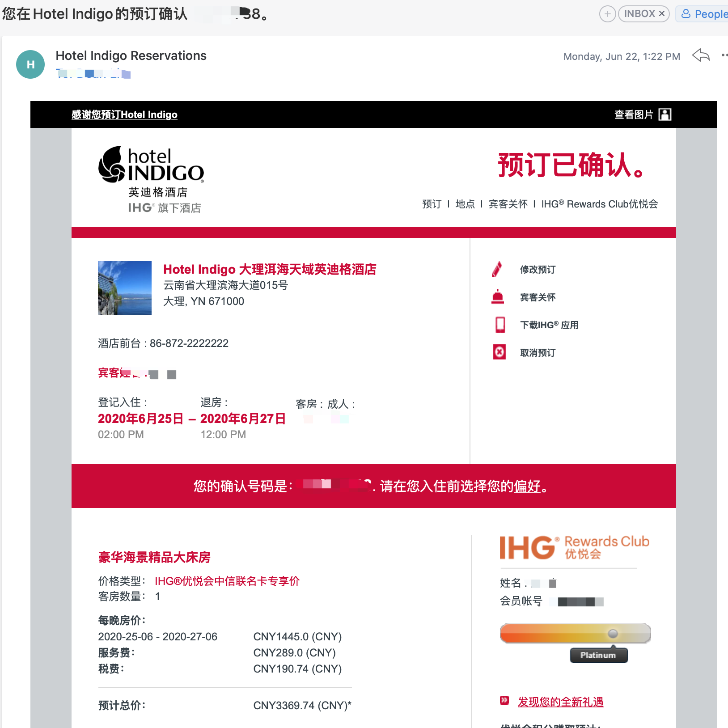This screenshot has width=728, height=728.
Task: Open the more options ellipsis menu
Action: coord(724,56)
